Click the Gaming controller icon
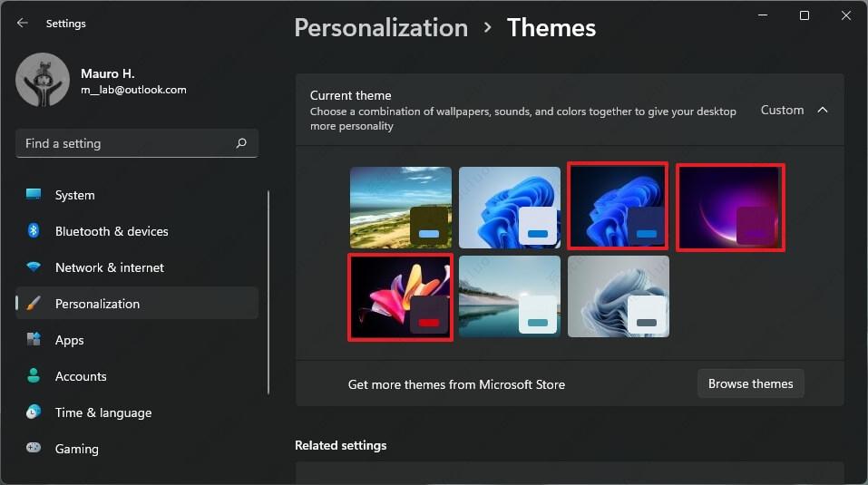This screenshot has height=485, width=868. 34,449
